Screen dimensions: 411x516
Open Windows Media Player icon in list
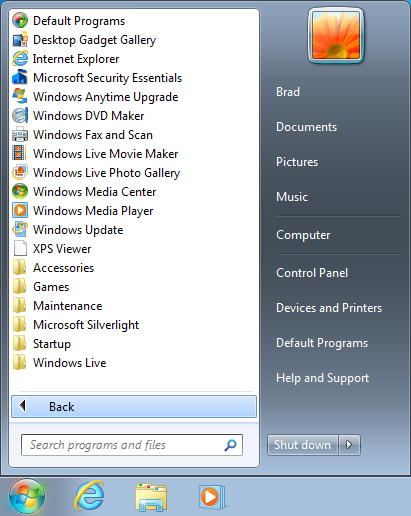point(20,211)
